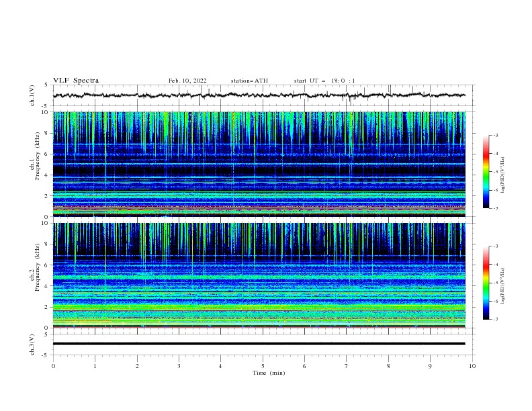The image size is (532, 411).
Task: Click the "6" label on the time axis
Action: point(304,366)
